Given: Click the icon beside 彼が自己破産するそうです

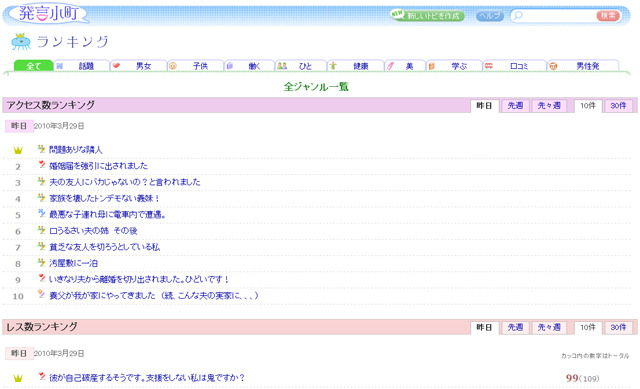Looking at the screenshot, I should point(41,376).
